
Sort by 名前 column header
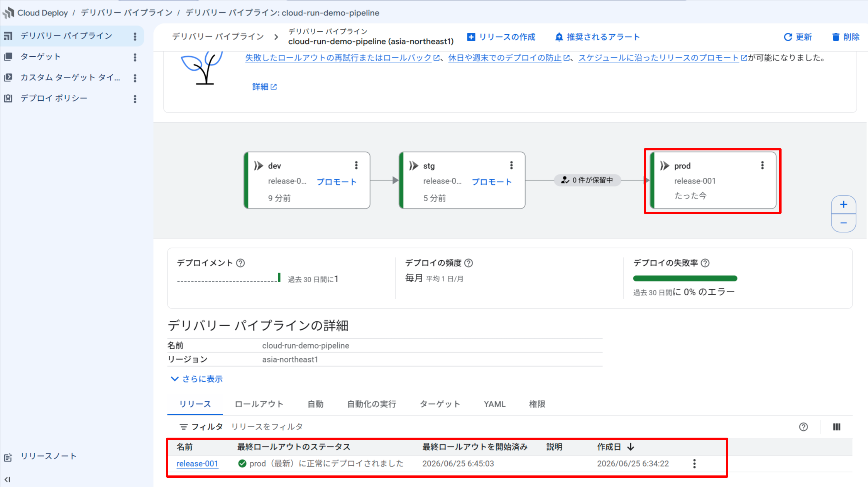184,447
